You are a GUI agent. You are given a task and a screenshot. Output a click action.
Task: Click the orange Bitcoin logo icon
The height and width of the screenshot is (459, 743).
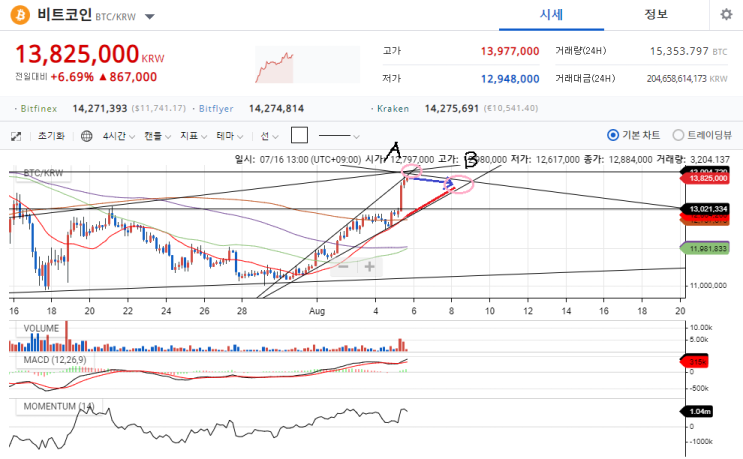(x=20, y=15)
